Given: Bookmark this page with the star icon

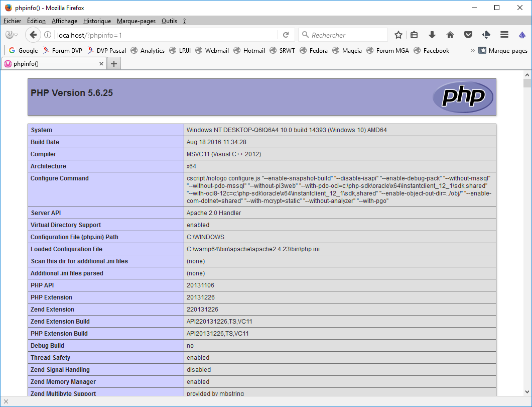Looking at the screenshot, I should (x=398, y=35).
